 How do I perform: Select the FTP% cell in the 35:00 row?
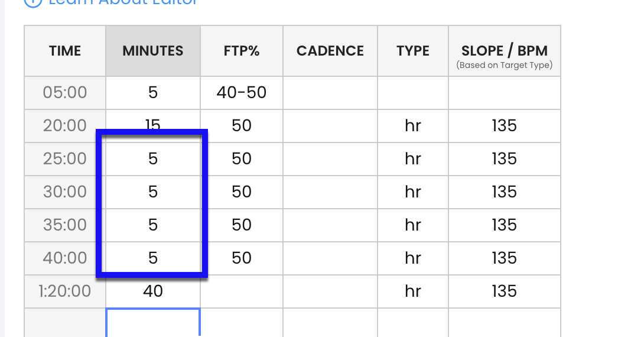(242, 225)
